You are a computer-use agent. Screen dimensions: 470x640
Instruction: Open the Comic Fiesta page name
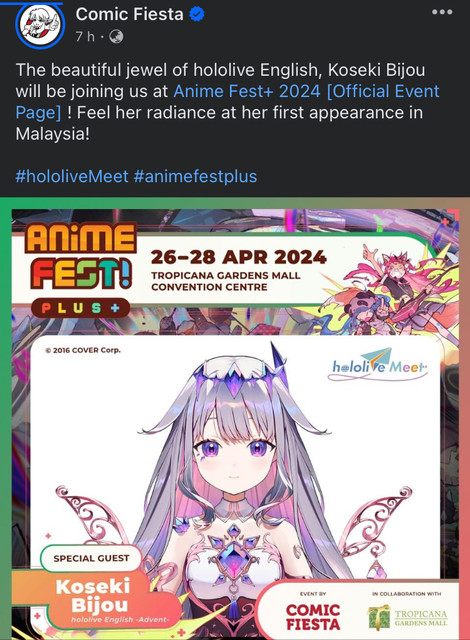tap(129, 14)
